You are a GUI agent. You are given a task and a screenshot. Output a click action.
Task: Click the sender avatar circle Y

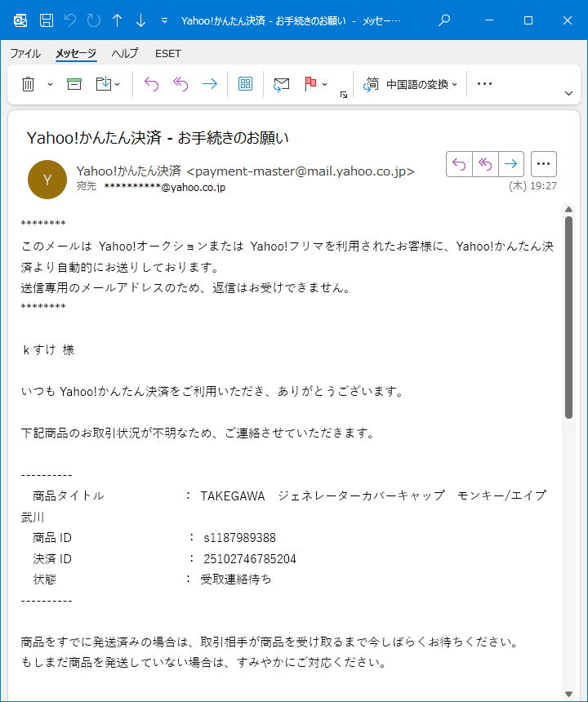pyautogui.click(x=47, y=180)
